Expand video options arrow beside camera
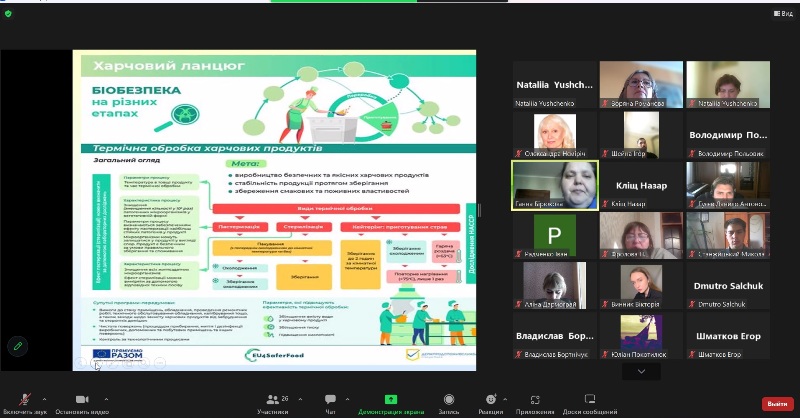 [x=106, y=399]
